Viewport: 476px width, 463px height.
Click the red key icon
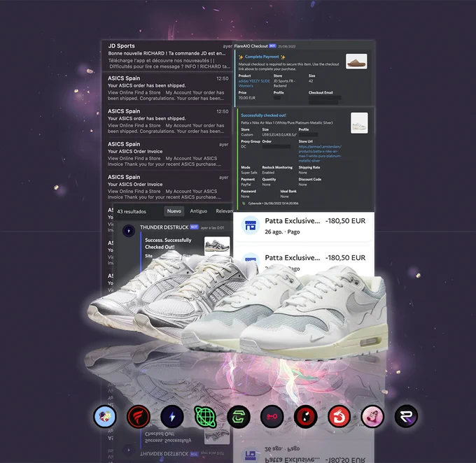272,417
